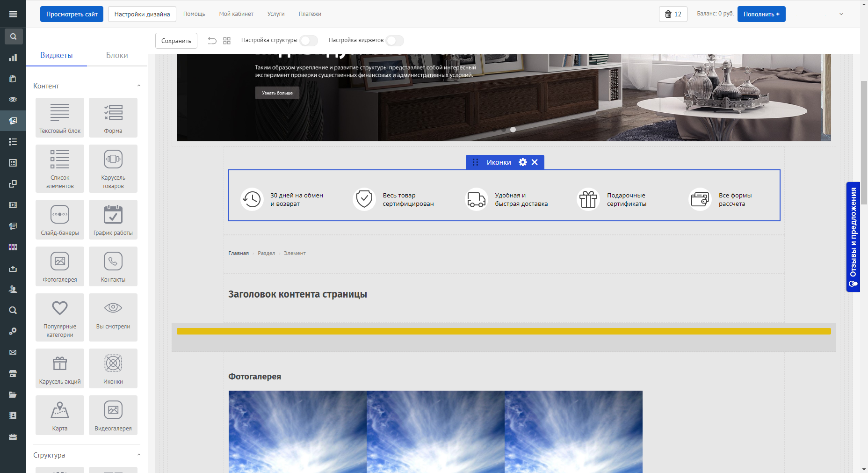Collapse the Контент widgets section

point(138,85)
